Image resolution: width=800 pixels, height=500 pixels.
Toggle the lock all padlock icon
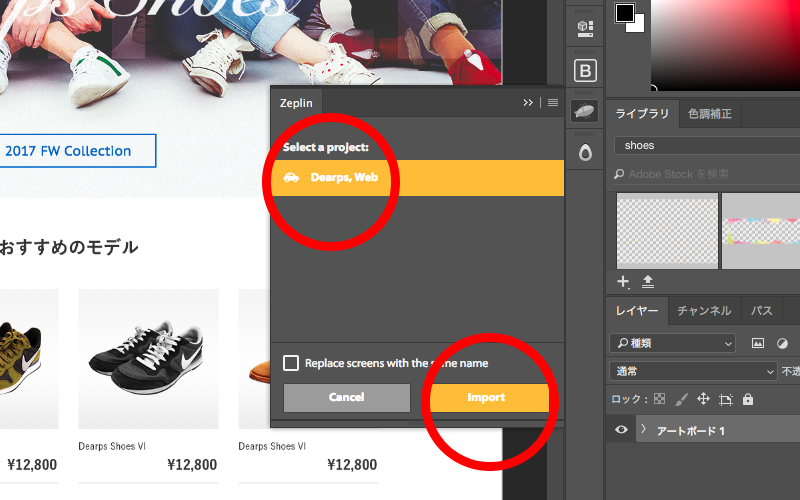pos(748,399)
